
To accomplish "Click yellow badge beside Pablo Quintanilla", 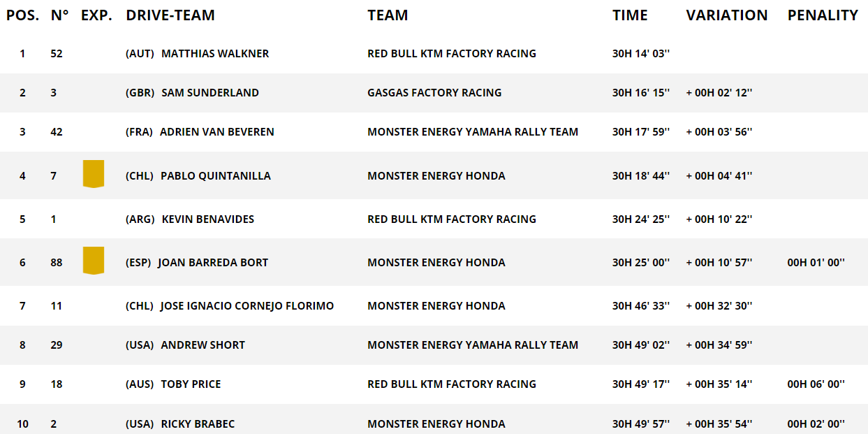I will pyautogui.click(x=93, y=174).
